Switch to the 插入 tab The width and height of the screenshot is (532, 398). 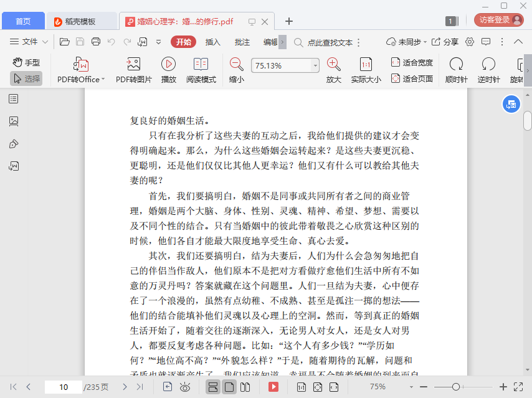tap(212, 42)
